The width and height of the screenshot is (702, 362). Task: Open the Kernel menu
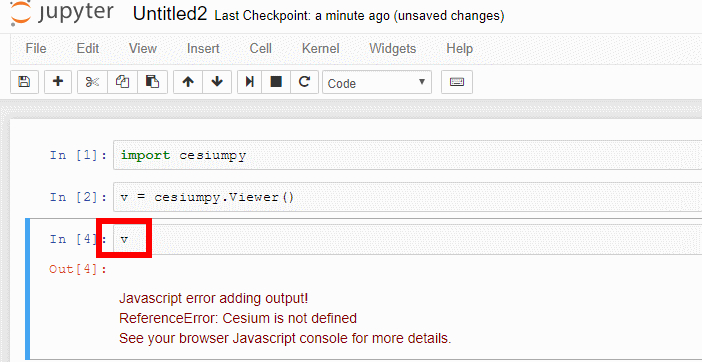(321, 48)
